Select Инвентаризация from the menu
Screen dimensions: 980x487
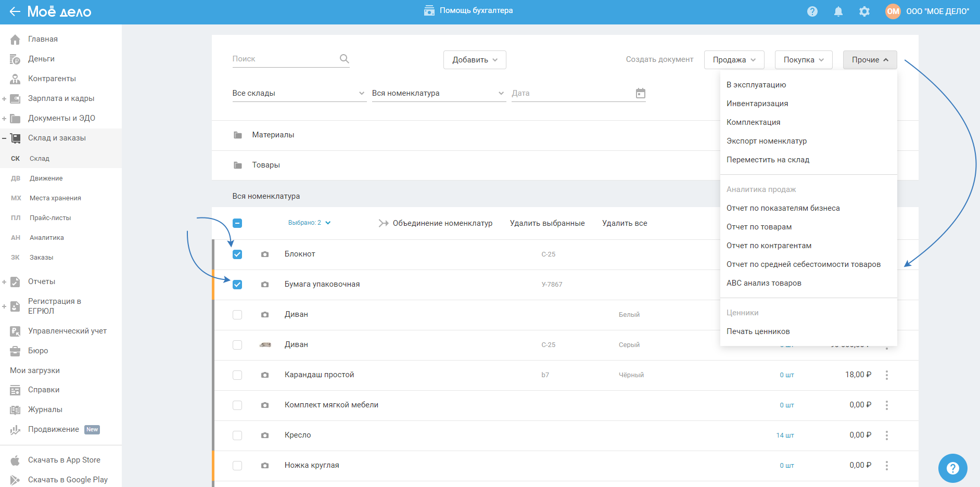click(757, 104)
